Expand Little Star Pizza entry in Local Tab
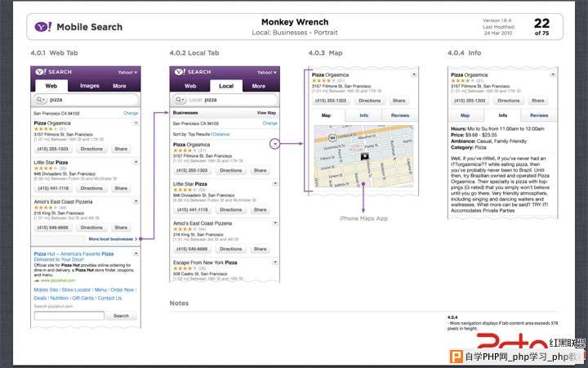The image size is (588, 368). click(275, 184)
